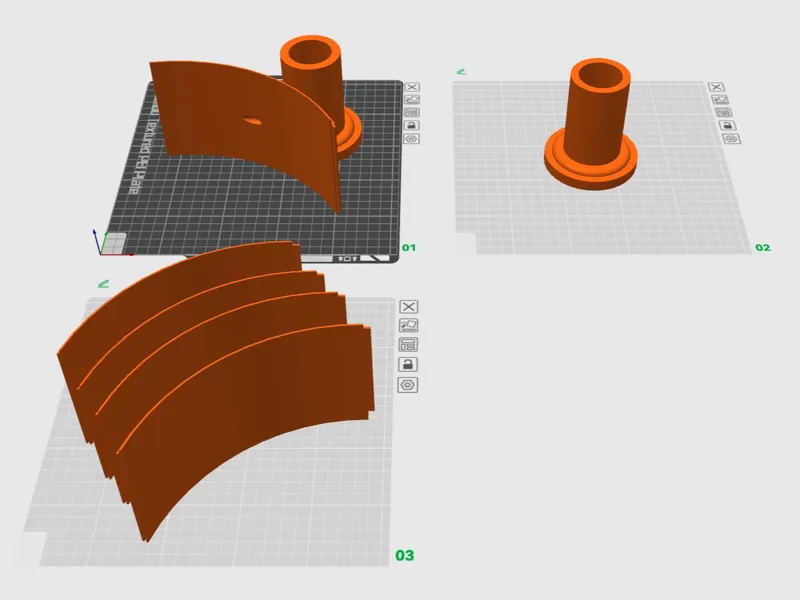
Task: Remove plate 03 using its X icon
Action: [408, 307]
